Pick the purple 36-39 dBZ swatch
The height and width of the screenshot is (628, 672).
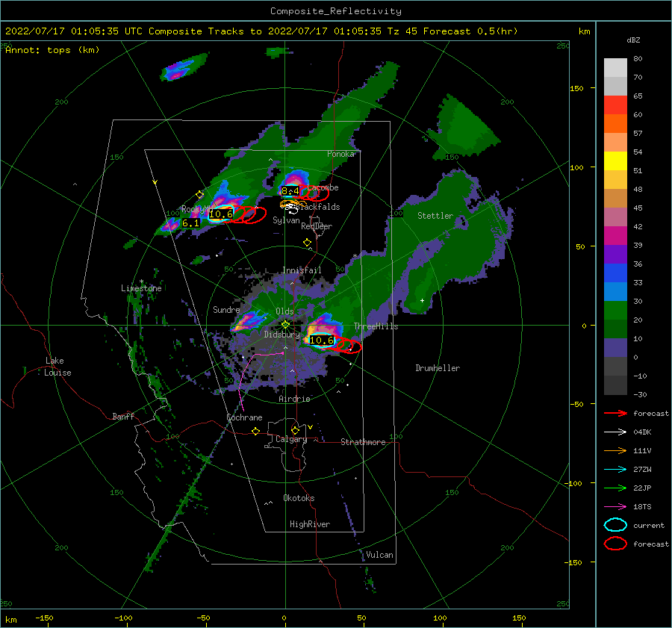[x=615, y=255]
